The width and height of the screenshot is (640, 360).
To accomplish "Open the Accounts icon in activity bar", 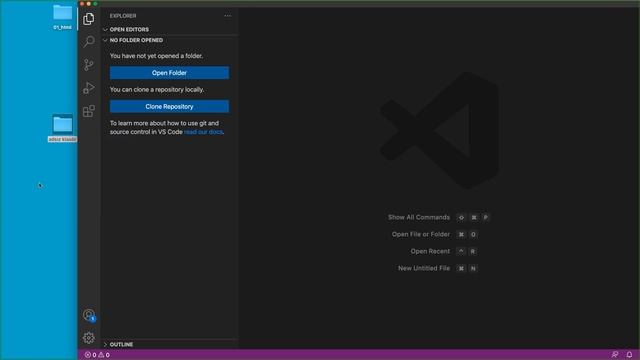I will (x=89, y=315).
